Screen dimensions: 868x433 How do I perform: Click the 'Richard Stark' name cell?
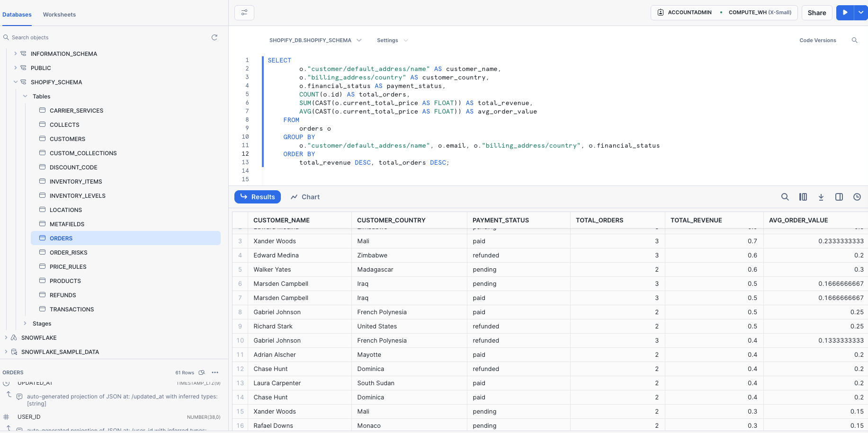point(299,326)
